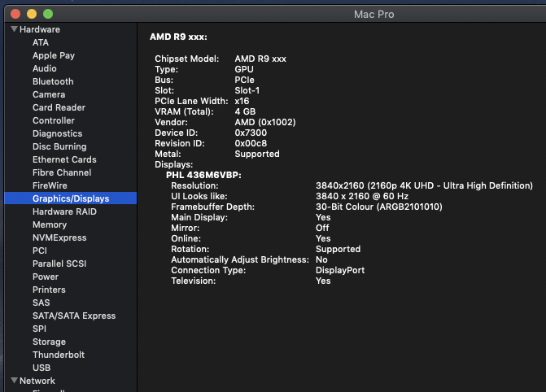
Task: Open the SATA/SATA Express entry
Action: pos(74,316)
